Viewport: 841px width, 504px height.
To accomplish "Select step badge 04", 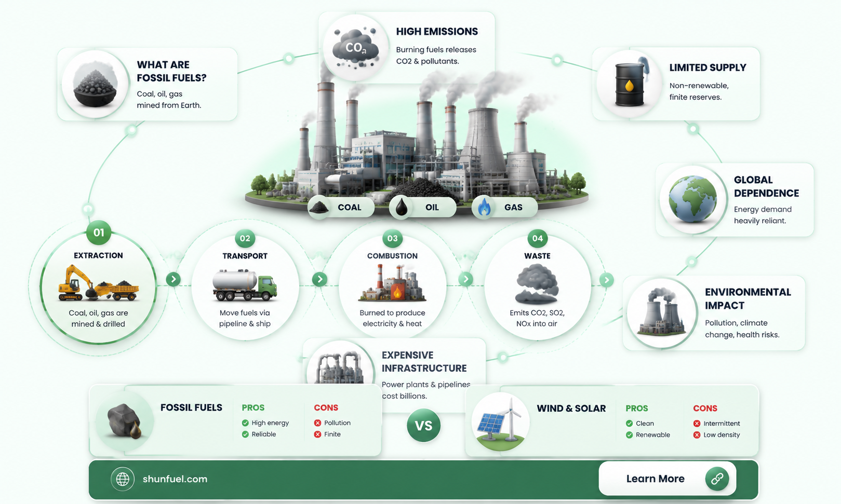I will point(537,239).
